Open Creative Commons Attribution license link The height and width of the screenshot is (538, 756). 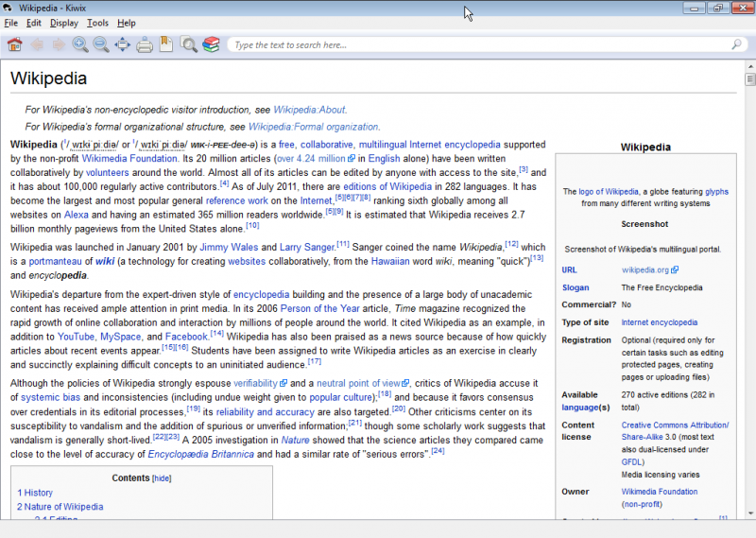point(675,431)
